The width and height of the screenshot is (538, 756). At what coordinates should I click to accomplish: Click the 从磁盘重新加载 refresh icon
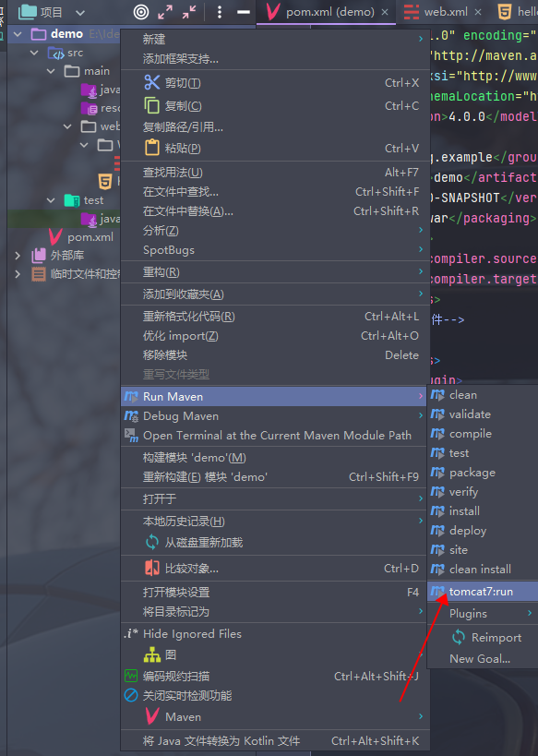click(152, 542)
